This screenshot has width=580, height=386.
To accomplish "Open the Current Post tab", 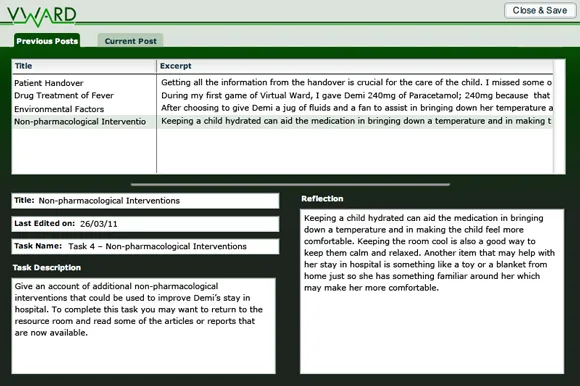I will 130,41.
